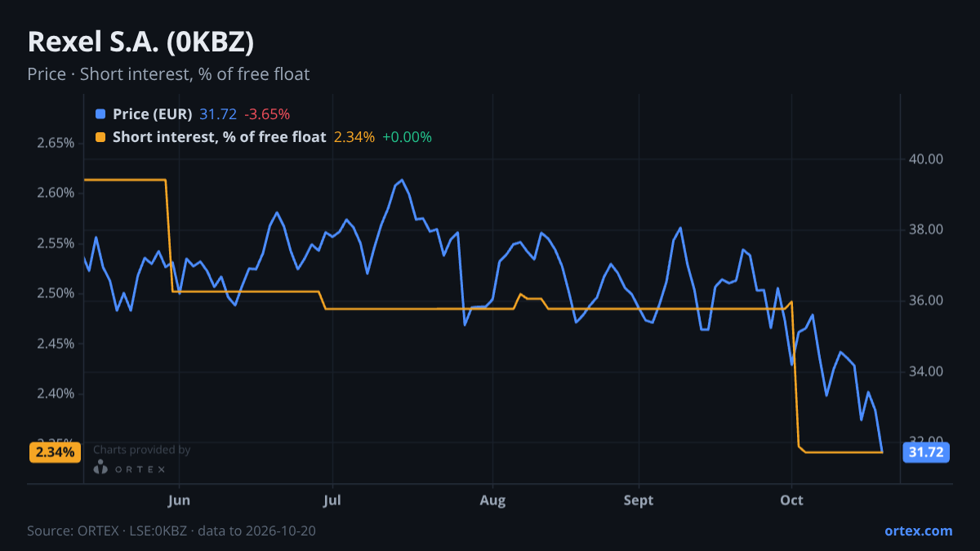Click the orange 2.34% axis value badge
Screen dimensions: 980x551
tap(55, 451)
